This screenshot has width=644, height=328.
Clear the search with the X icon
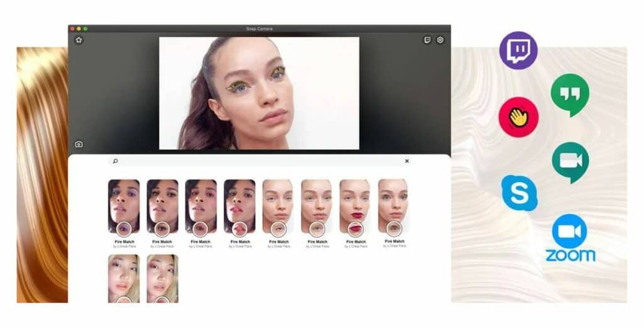click(407, 161)
